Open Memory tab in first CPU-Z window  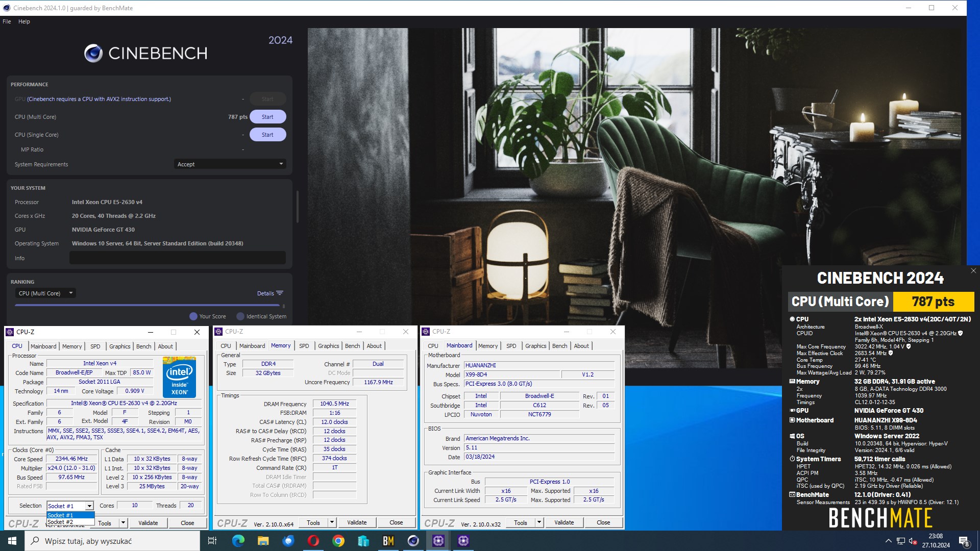(x=72, y=346)
